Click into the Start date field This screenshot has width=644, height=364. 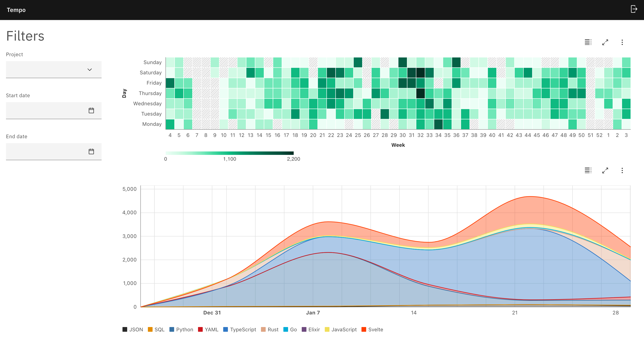click(x=46, y=110)
